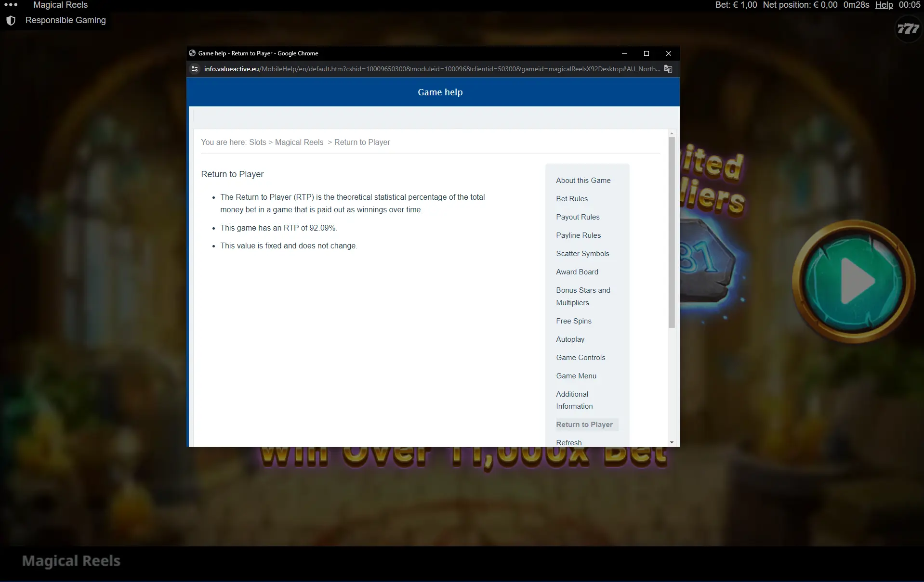Click the help page vertical scrollbar thumb
924x582 pixels.
[x=672, y=233]
